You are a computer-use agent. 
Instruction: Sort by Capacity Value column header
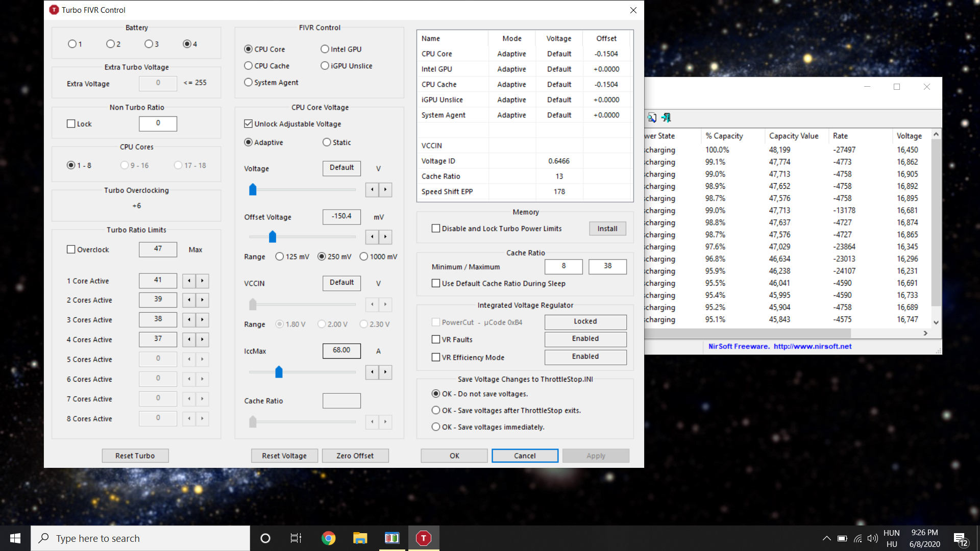(797, 136)
